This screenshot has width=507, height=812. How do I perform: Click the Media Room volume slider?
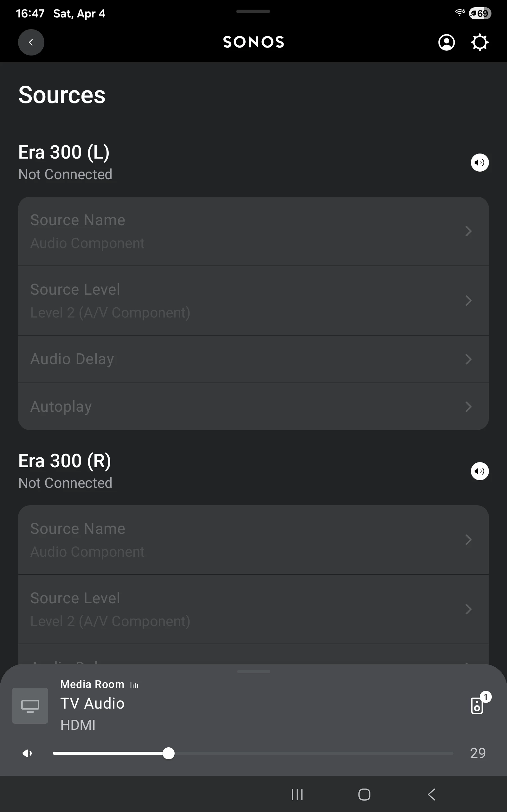point(253,754)
